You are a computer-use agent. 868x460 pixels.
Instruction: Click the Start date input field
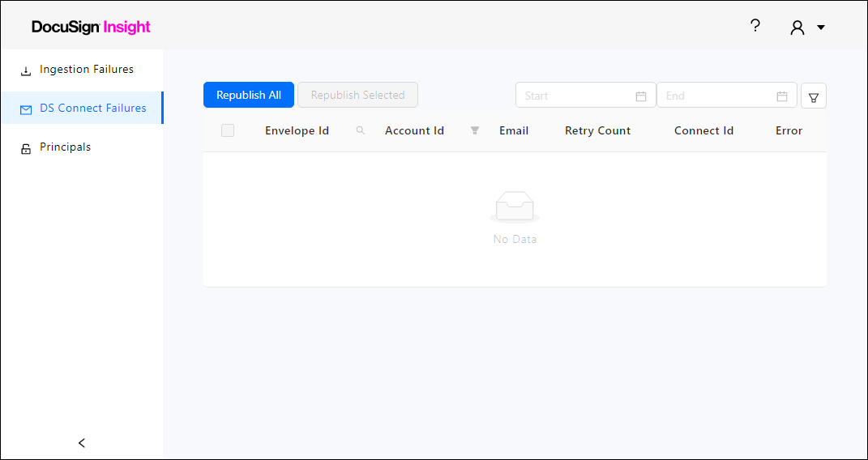(x=577, y=96)
